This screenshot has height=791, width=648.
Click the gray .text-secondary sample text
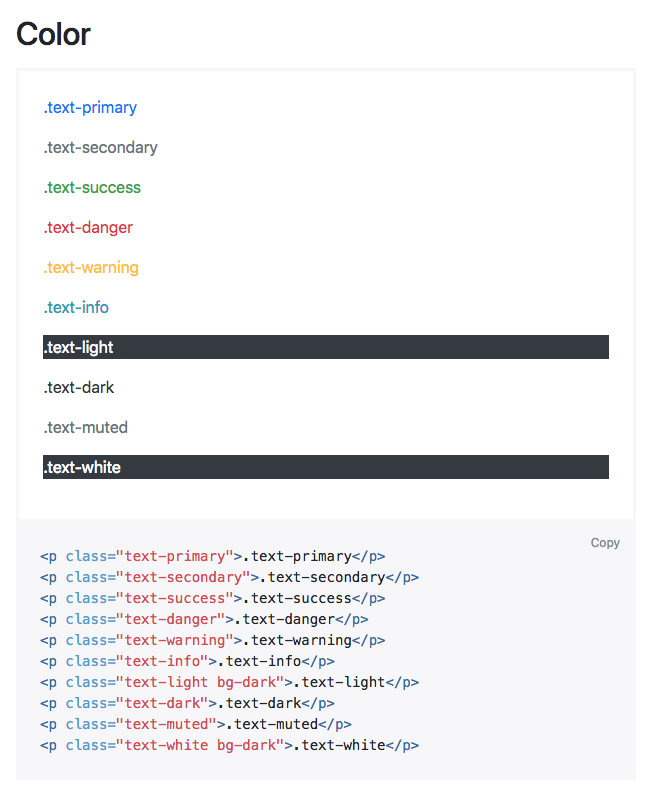pos(100,148)
